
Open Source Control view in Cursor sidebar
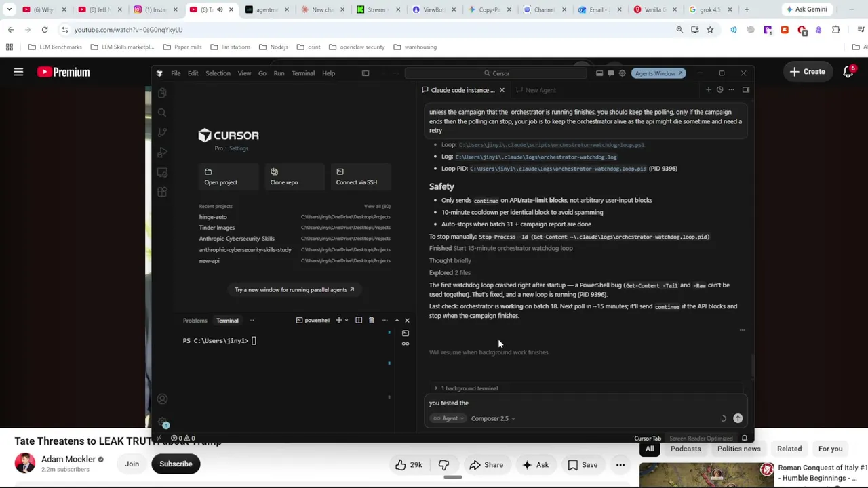click(x=162, y=132)
